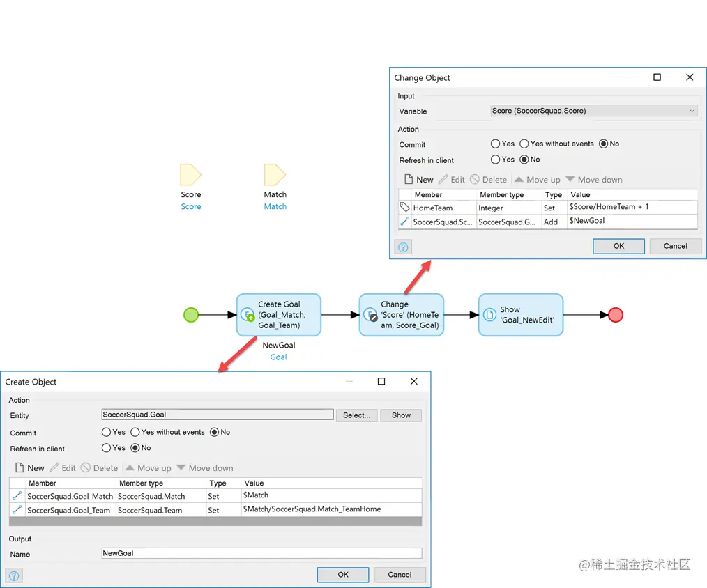Click OK in Change Object dialog
Screen dimensions: 707x588
tap(618, 246)
